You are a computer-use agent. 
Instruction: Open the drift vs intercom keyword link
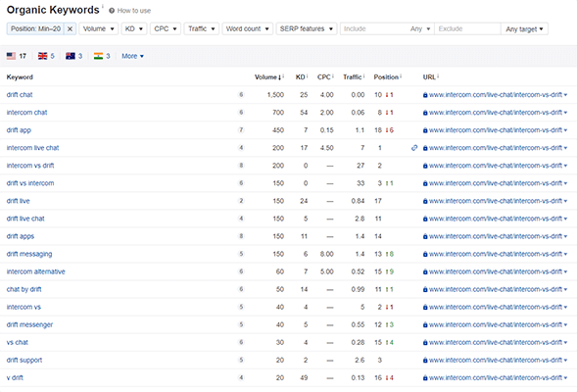point(30,183)
